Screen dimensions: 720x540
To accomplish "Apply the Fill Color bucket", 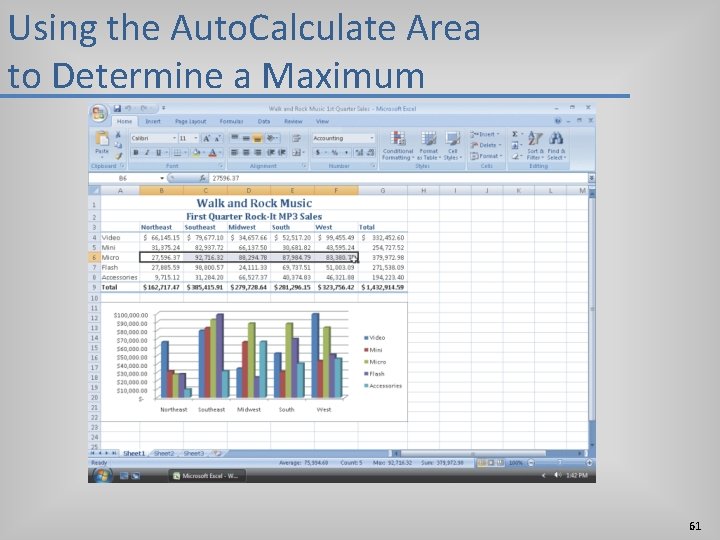I will (197, 153).
